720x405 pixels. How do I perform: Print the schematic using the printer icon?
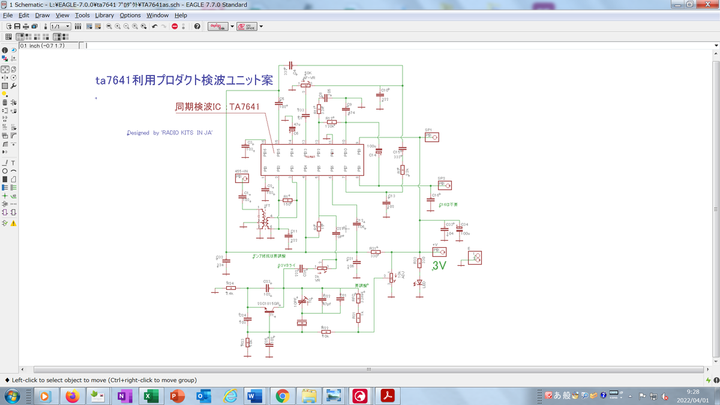pos(24,26)
